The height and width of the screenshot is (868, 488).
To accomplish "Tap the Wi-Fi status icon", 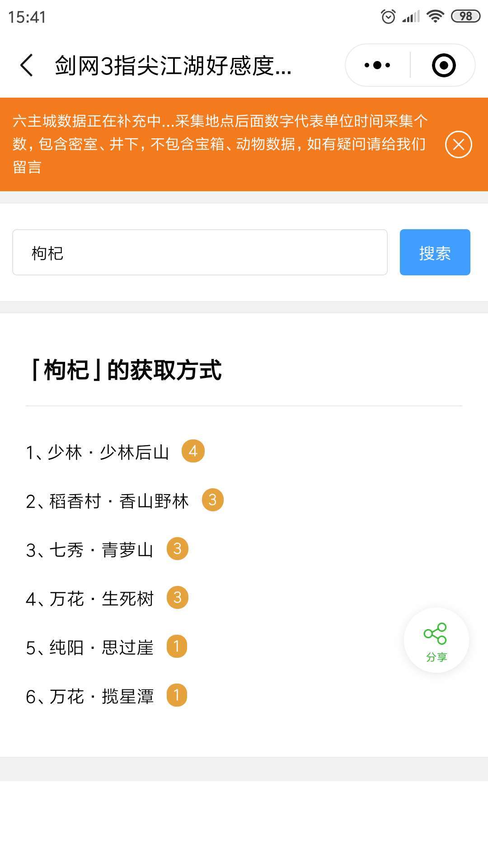I will coord(435,17).
